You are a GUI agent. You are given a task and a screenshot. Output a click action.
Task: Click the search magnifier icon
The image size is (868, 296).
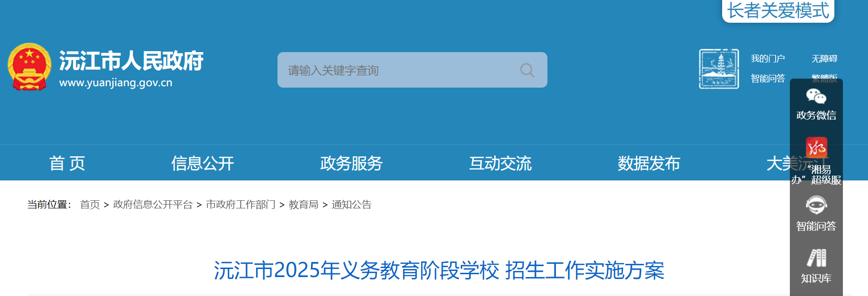pyautogui.click(x=527, y=71)
